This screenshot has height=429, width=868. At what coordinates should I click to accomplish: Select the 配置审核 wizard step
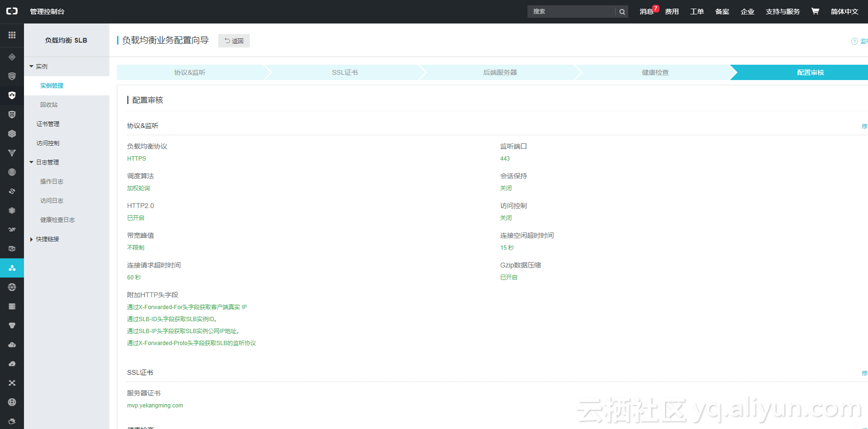[x=810, y=72]
